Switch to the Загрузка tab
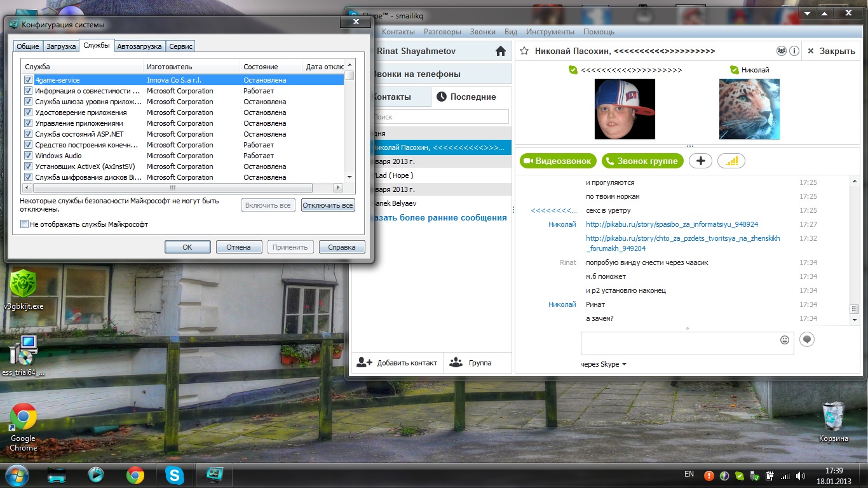 coord(61,46)
